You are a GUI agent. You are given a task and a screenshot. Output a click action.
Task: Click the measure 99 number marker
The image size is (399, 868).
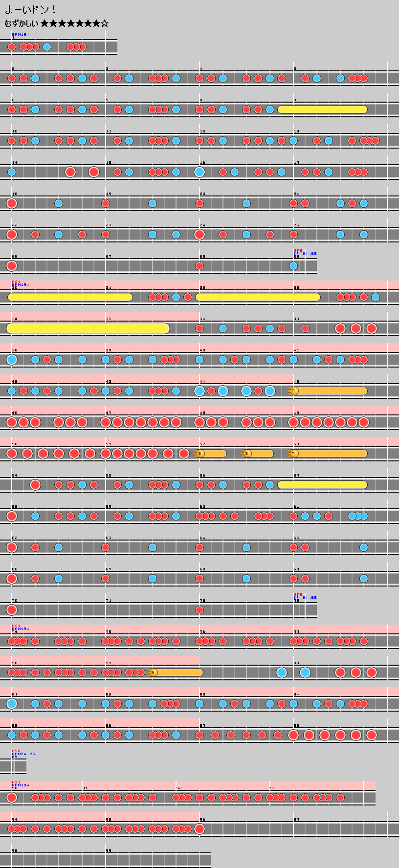click(109, 851)
